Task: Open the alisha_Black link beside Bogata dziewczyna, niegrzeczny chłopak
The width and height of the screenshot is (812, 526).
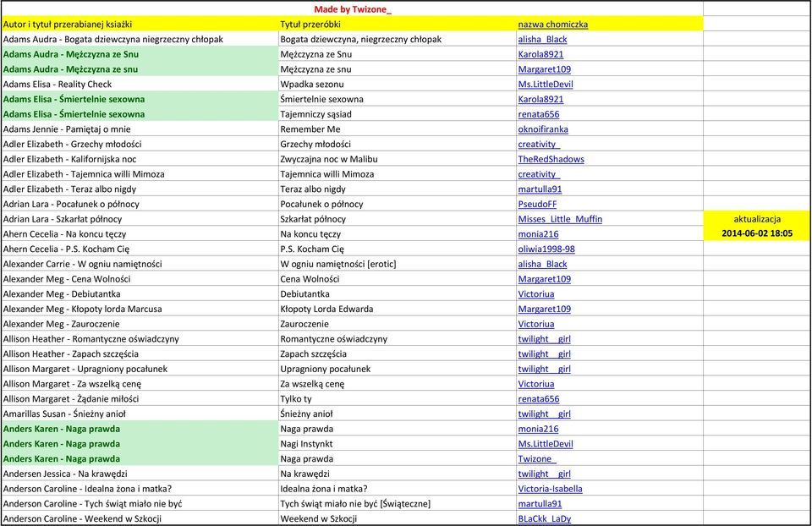Action: click(542, 40)
